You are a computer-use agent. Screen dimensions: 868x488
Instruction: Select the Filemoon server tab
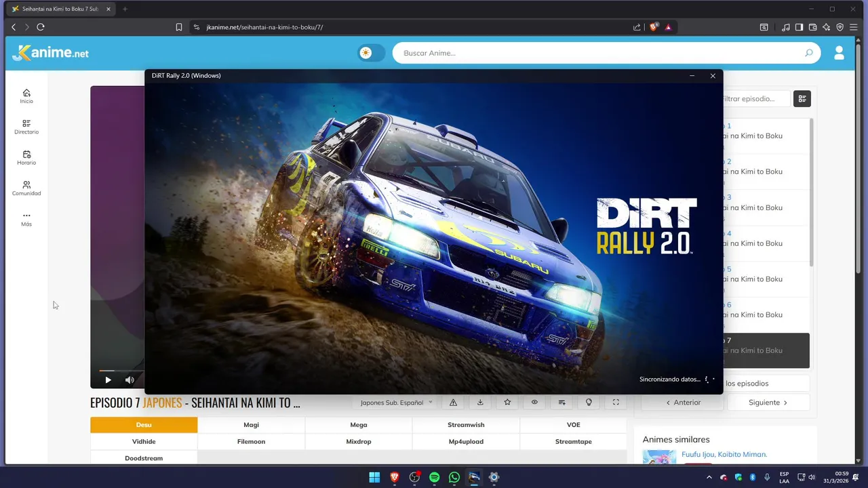(x=251, y=442)
